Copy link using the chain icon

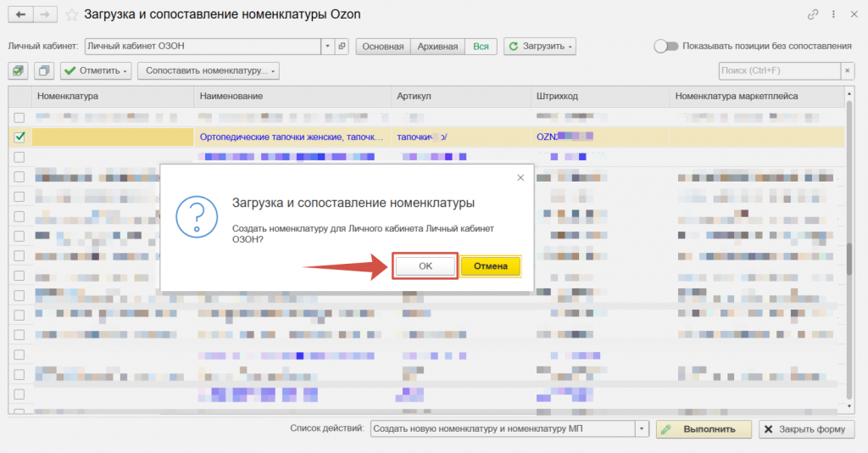tap(814, 15)
